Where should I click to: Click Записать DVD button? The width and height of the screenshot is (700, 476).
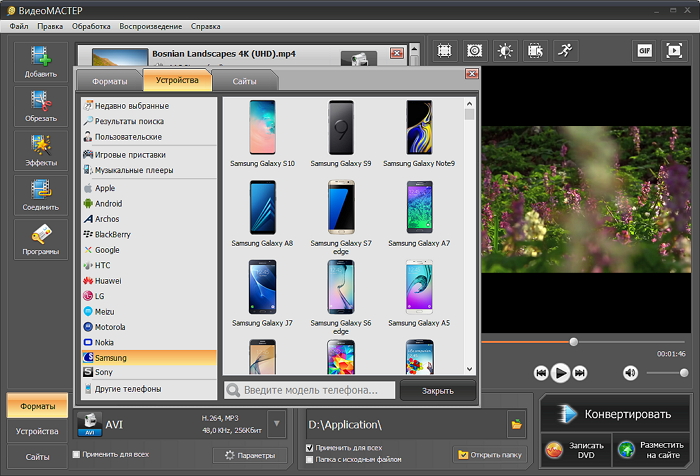coord(576,450)
